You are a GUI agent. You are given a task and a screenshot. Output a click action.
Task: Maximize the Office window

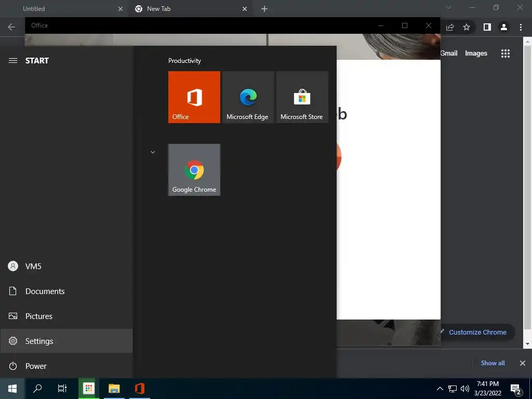[x=404, y=25]
